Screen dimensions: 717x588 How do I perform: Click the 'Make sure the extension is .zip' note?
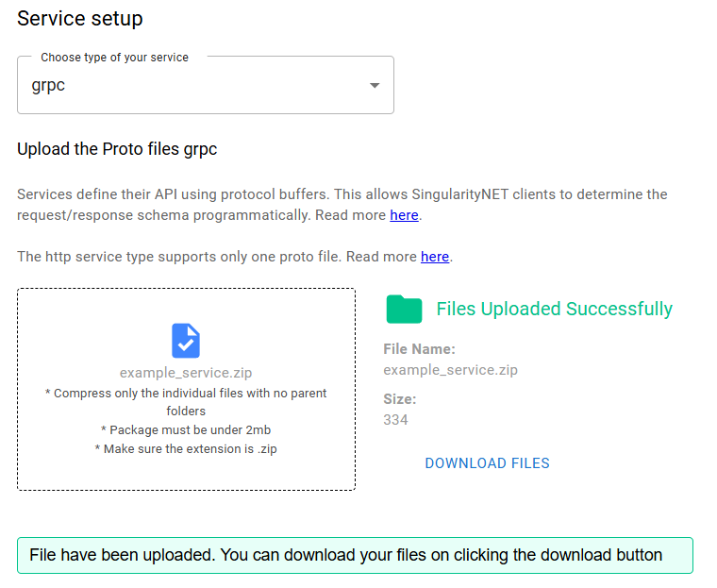[x=186, y=449]
